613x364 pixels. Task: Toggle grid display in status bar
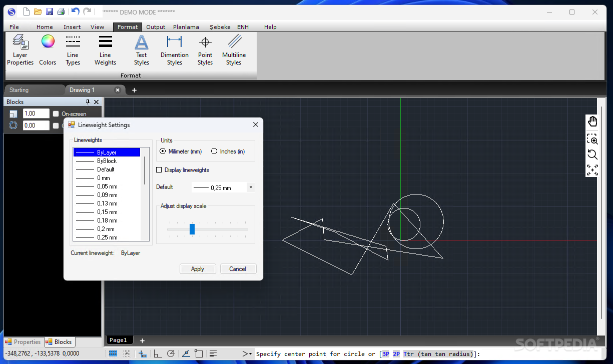(x=113, y=353)
